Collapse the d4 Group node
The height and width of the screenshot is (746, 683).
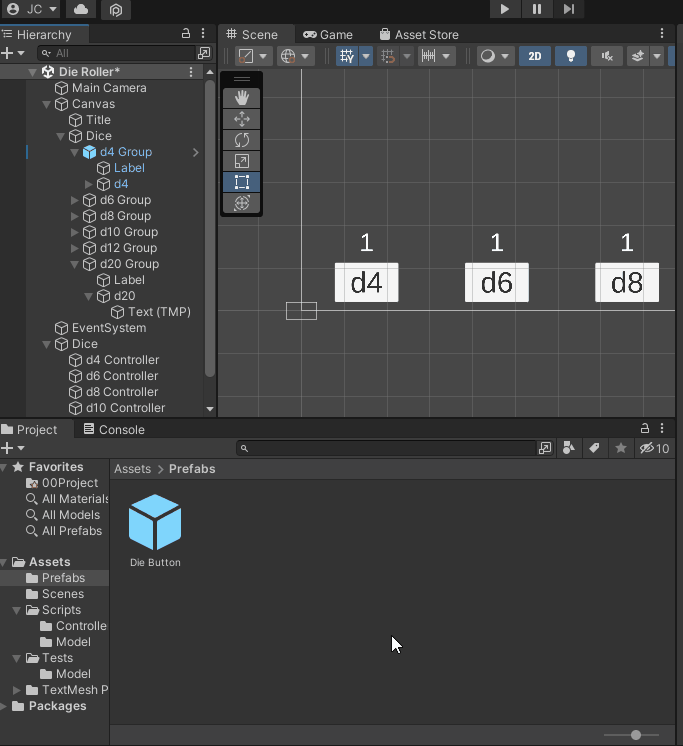point(74,152)
